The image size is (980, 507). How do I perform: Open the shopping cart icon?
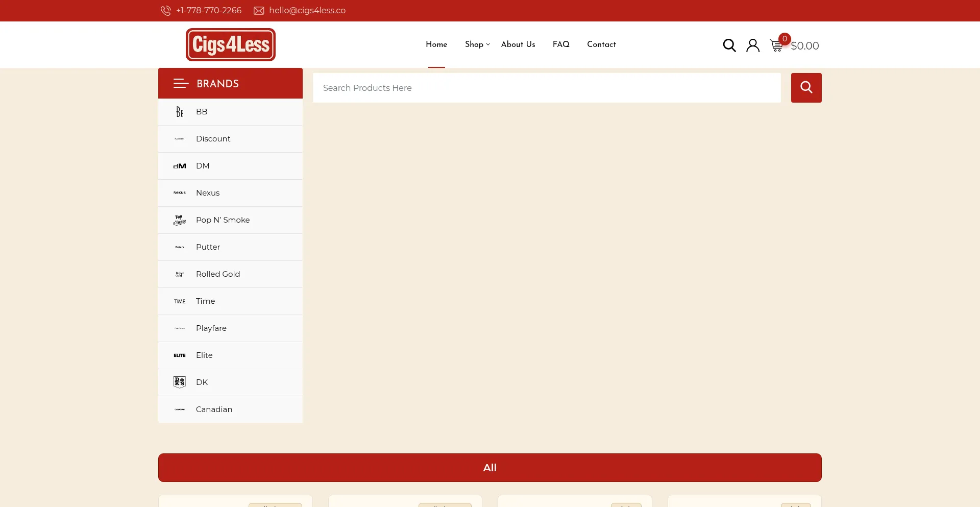point(776,46)
